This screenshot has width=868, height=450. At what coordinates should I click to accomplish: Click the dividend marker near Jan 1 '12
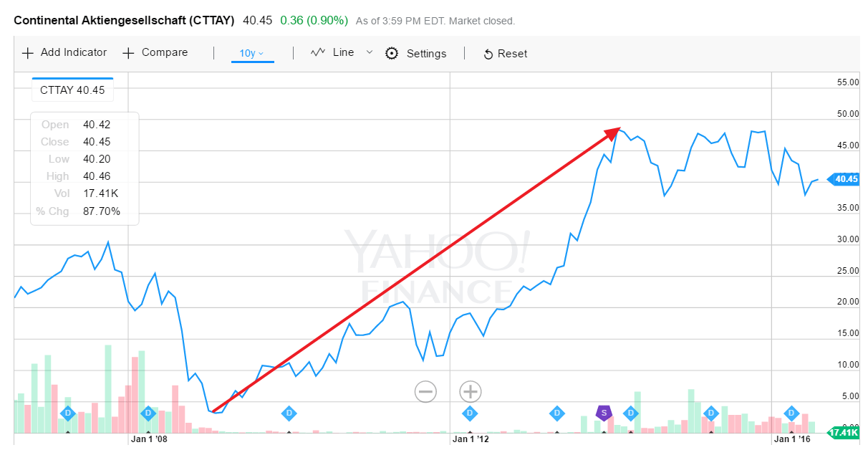coord(470,413)
